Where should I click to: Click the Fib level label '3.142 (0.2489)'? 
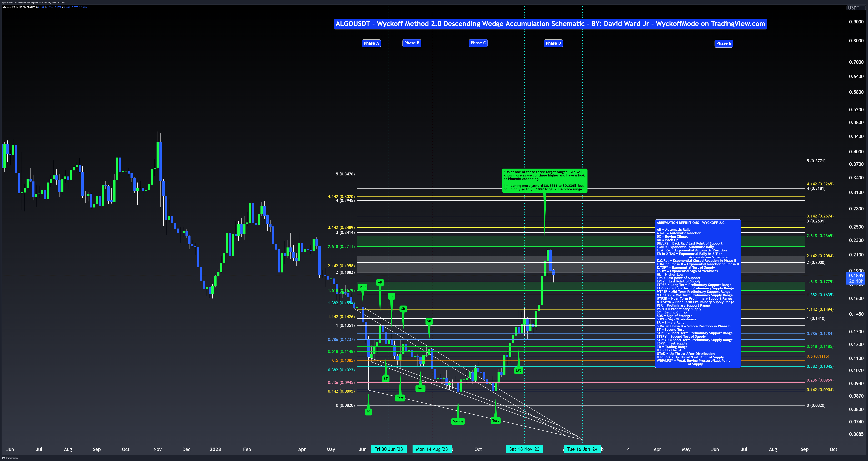pyautogui.click(x=341, y=227)
